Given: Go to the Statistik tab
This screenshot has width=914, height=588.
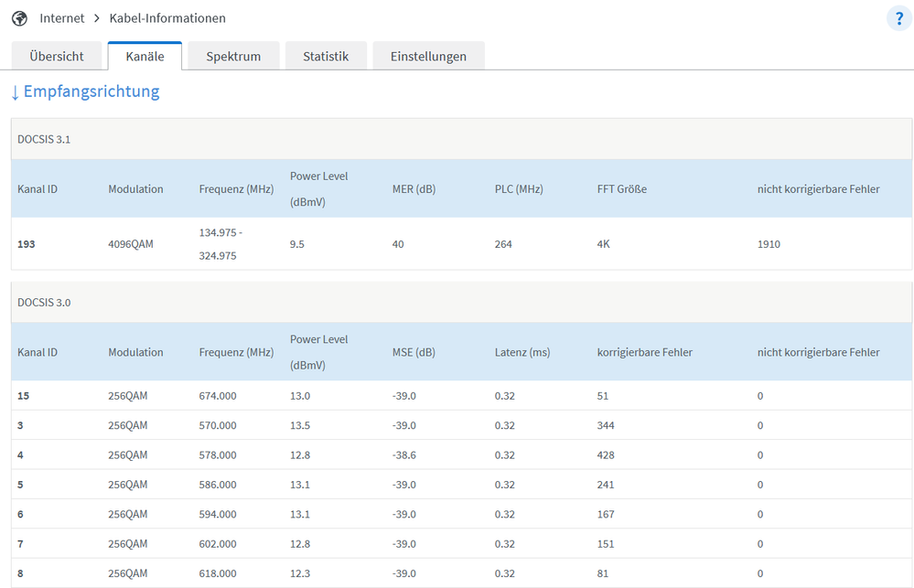Looking at the screenshot, I should pos(326,56).
